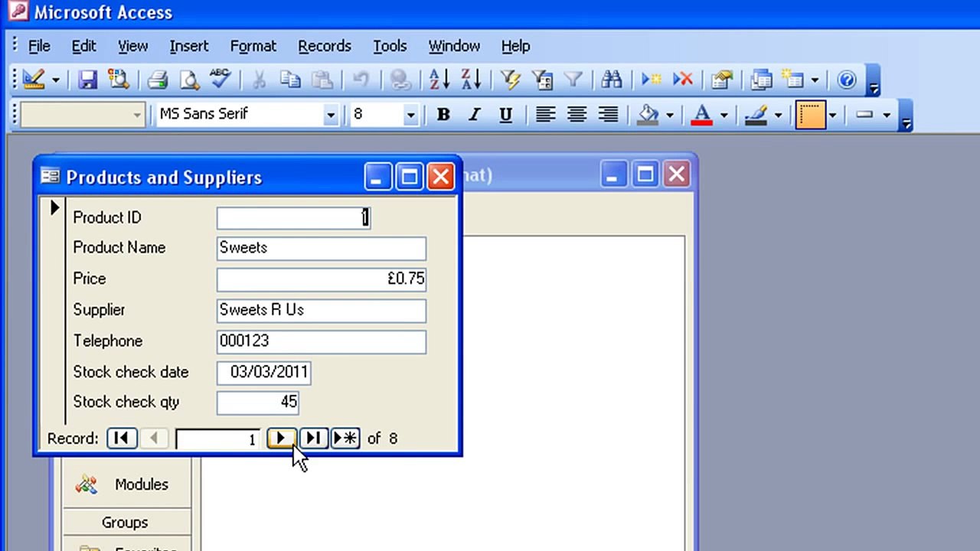Open the Help menu

pos(515,46)
